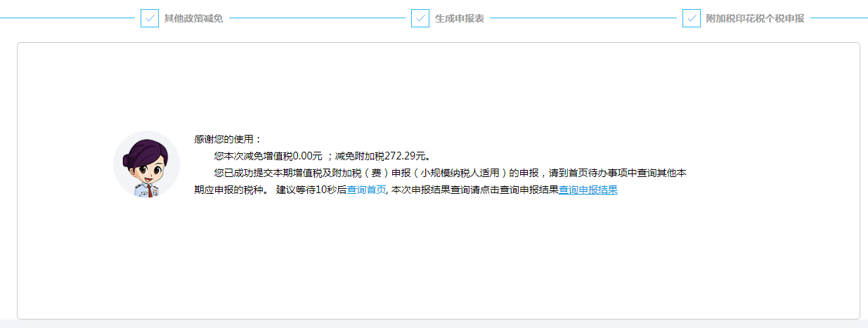Viewport: 868px width, 328px height.
Task: Click the 减免附加税272.29元 amount text
Action: 382,156
